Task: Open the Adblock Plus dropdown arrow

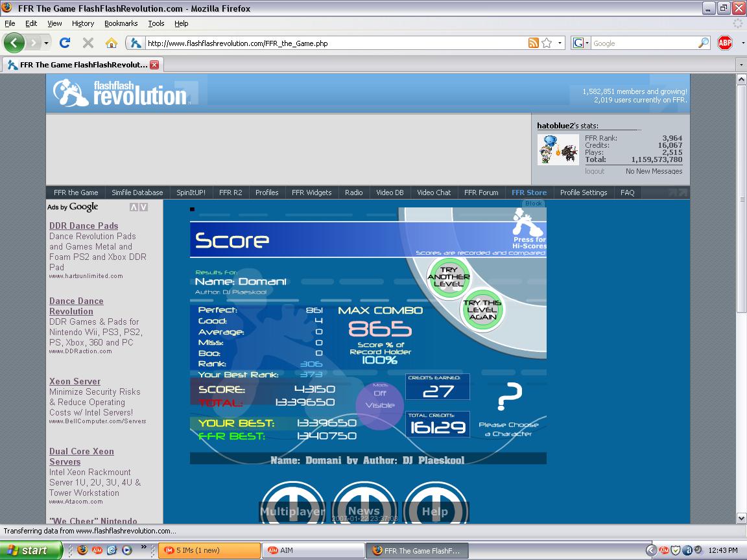Action: point(742,43)
